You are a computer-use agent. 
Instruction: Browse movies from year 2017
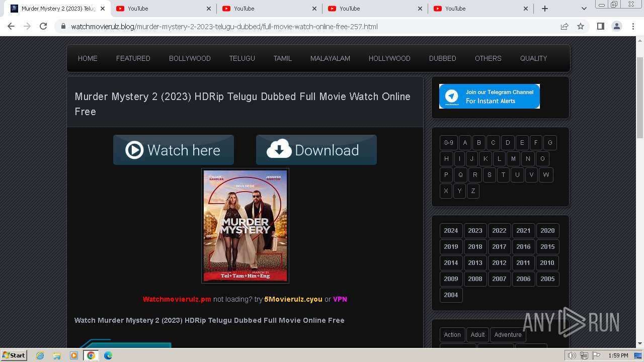pos(499,247)
